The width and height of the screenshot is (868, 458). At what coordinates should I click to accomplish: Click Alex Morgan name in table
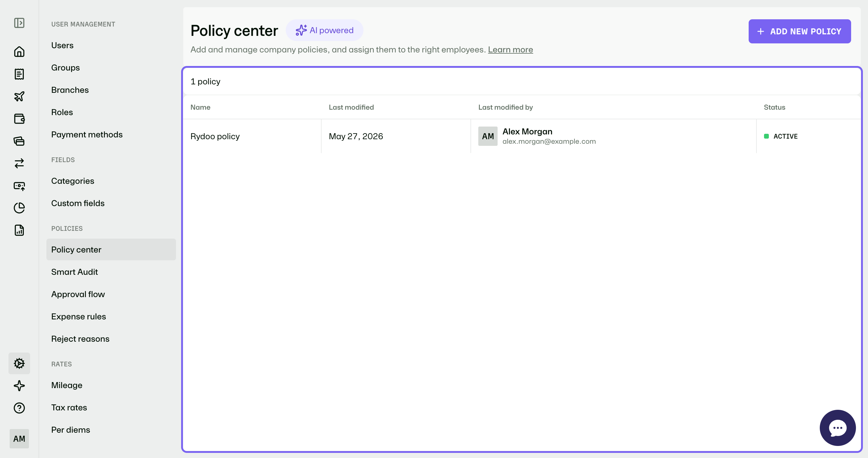527,131
